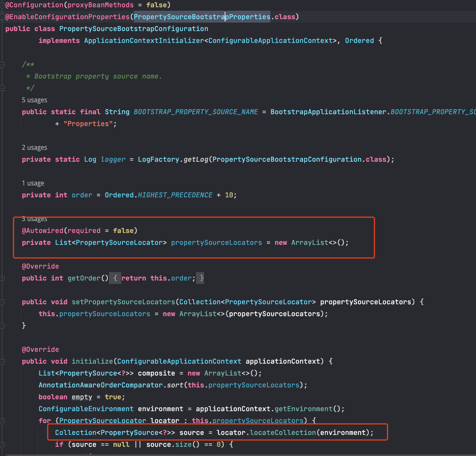Viewport: 476px width, 456px height.
Task: Click BootstrapApplicationListener class reference
Action: [328, 112]
